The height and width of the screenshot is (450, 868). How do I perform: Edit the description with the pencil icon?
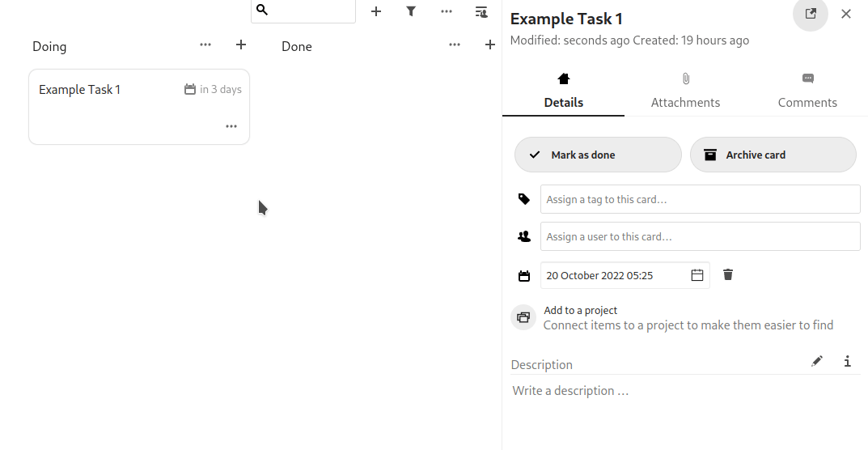(x=817, y=362)
